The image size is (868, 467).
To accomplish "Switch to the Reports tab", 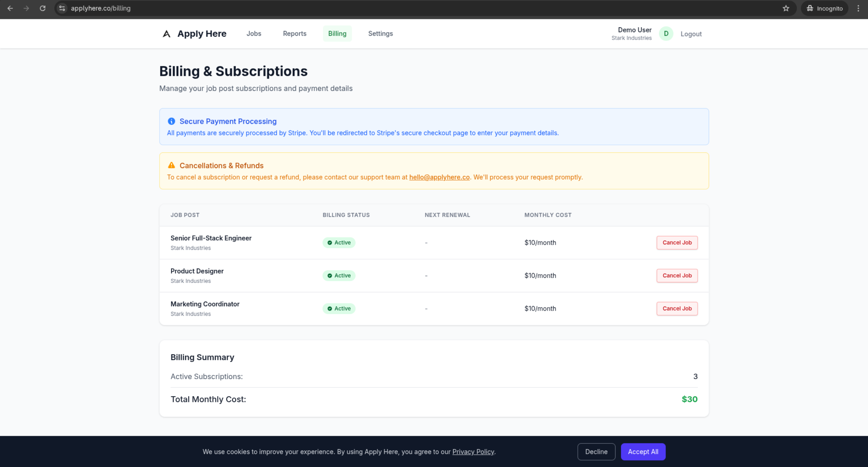I will pos(294,34).
